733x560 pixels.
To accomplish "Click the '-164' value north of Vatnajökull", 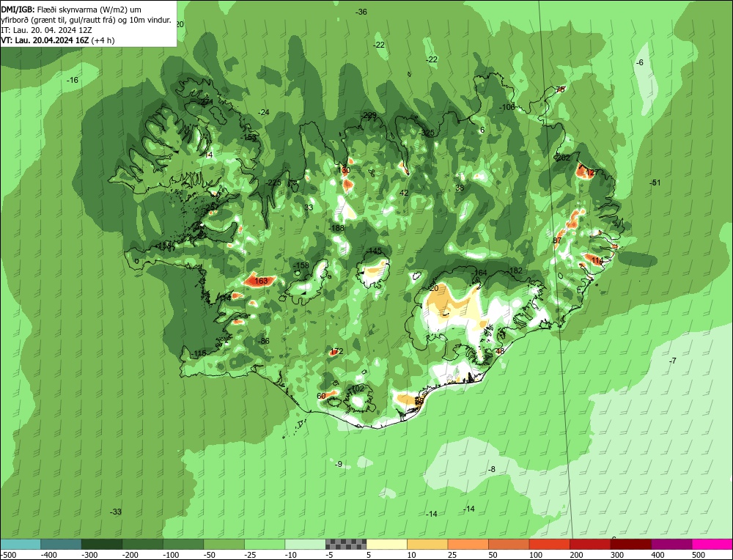I will click(x=479, y=273).
